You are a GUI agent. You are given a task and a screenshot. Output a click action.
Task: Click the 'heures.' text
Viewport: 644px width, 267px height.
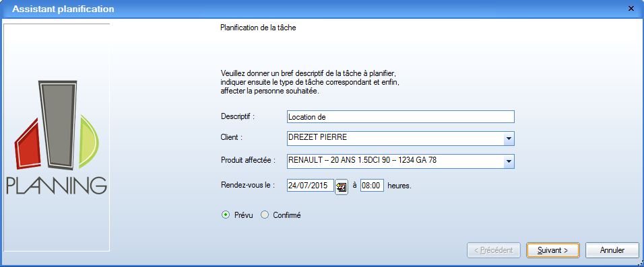(399, 186)
